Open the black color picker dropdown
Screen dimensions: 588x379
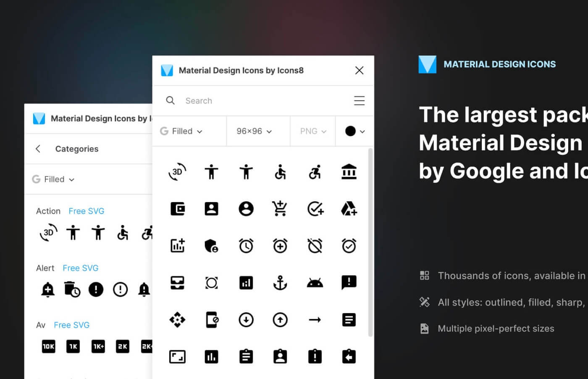[355, 131]
